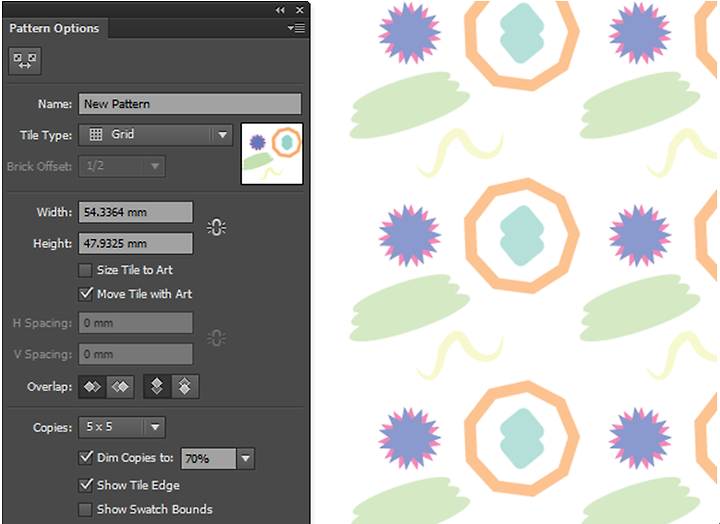This screenshot has width=720, height=524.
Task: Set overlap to Right in Front
Action: (120, 387)
